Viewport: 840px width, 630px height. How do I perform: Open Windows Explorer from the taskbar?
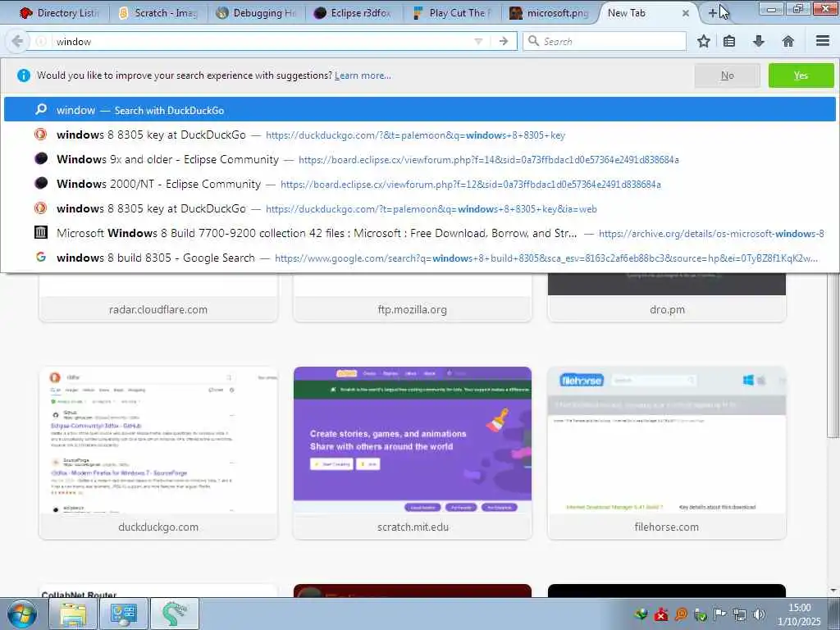[73, 614]
